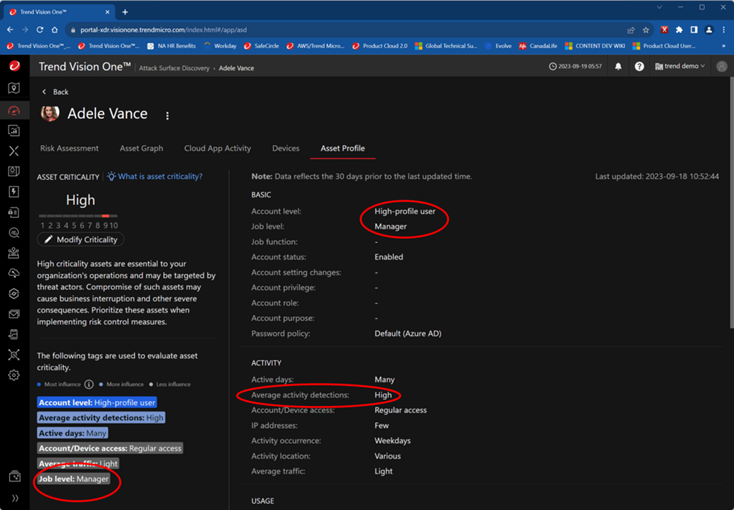Click the Trend Micro logo in sidebar
Image resolution: width=734 pixels, height=510 pixels.
coord(15,66)
